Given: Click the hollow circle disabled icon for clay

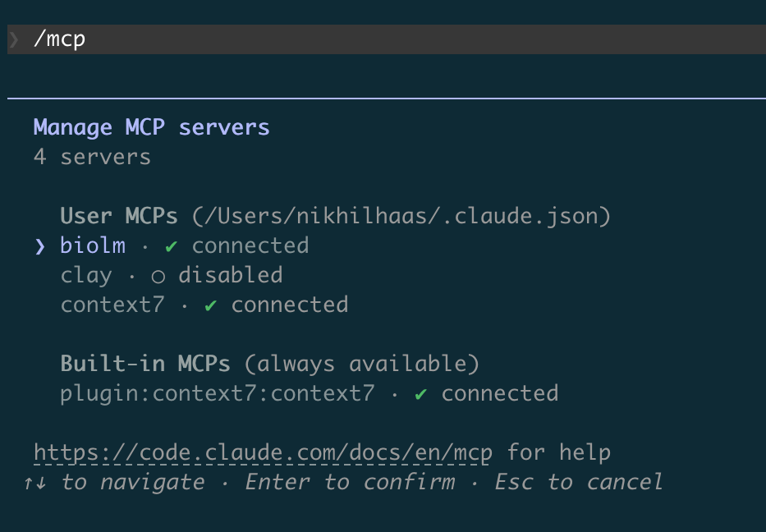Looking at the screenshot, I should (x=158, y=276).
